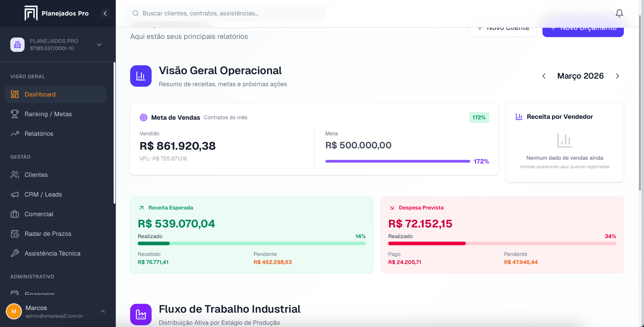
Task: Expand the PLANEJADOS PRO company selector
Action: pyautogui.click(x=99, y=45)
